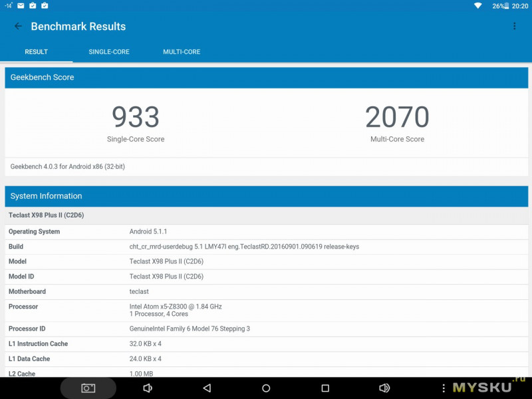Tap the 2070 multi-core score value
This screenshot has height=399, width=532.
point(397,117)
